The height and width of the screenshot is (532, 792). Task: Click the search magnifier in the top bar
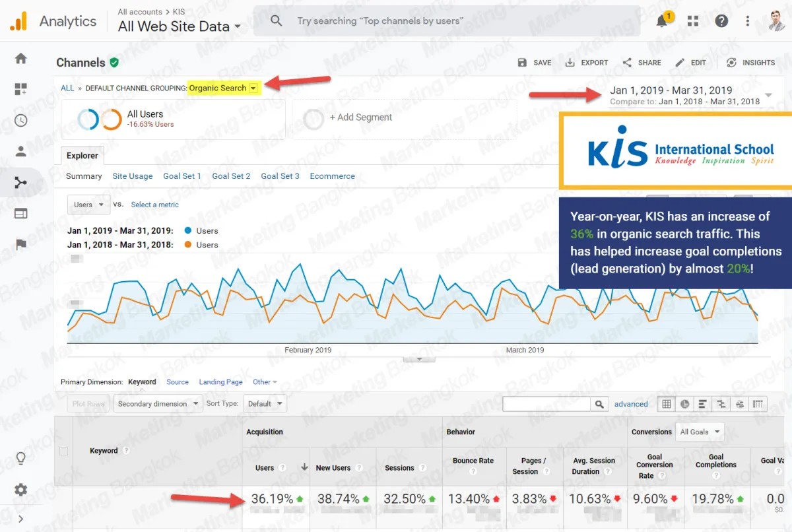[x=276, y=21]
